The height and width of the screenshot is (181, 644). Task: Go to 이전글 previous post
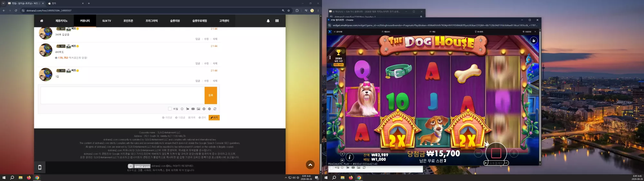click(167, 118)
